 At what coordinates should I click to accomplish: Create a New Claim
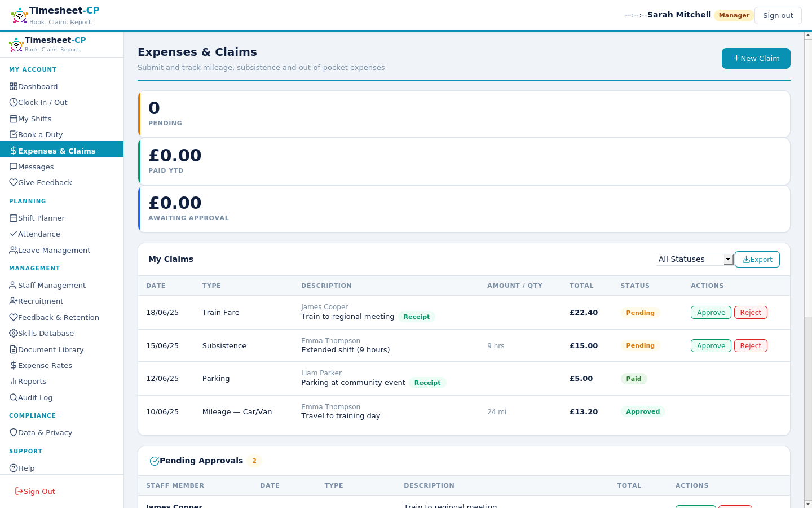coord(756,58)
